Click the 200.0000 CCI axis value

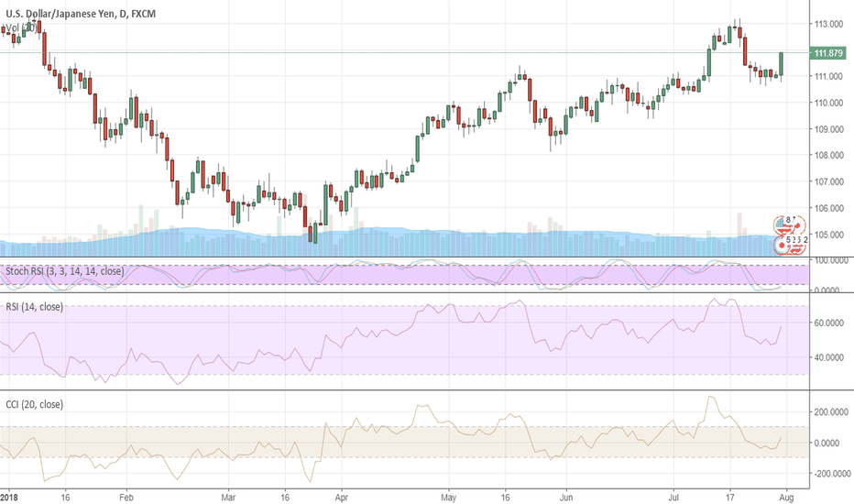point(830,412)
